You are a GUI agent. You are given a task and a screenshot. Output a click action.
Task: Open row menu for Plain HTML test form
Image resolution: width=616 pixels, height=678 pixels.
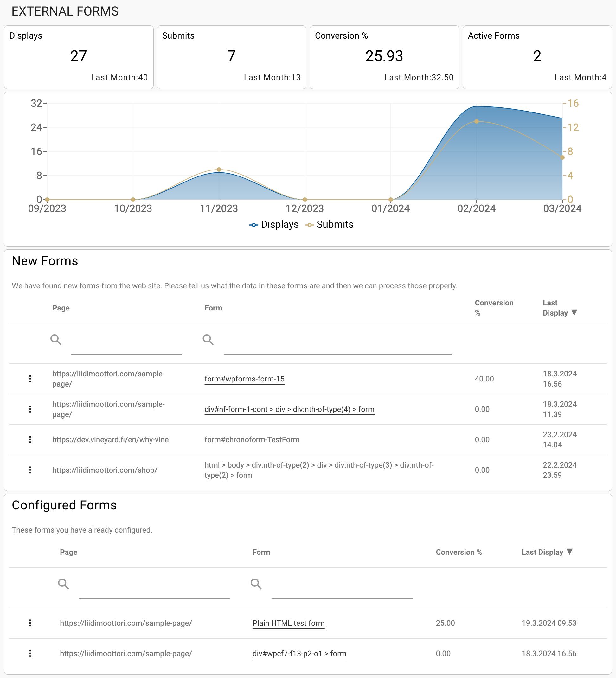pyautogui.click(x=30, y=623)
